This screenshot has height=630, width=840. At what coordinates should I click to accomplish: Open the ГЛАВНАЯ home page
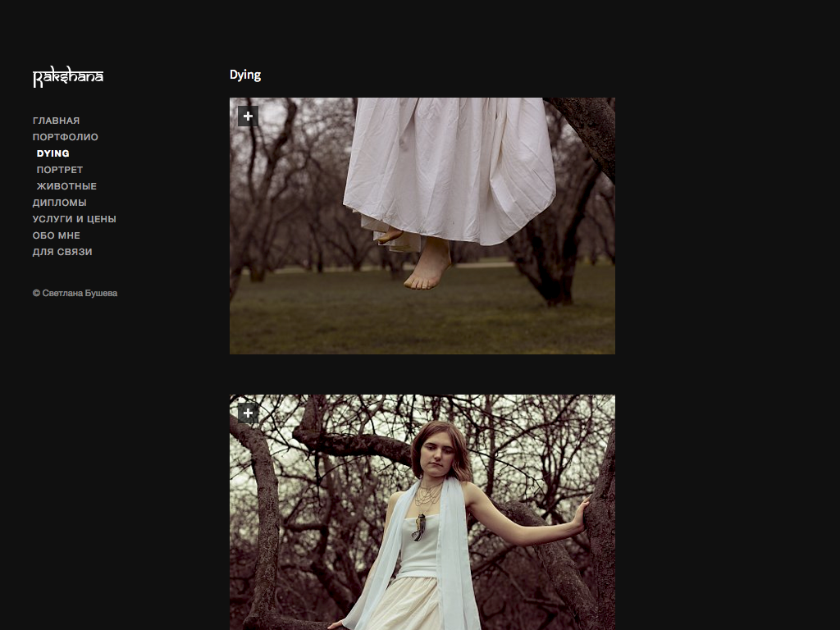point(56,121)
